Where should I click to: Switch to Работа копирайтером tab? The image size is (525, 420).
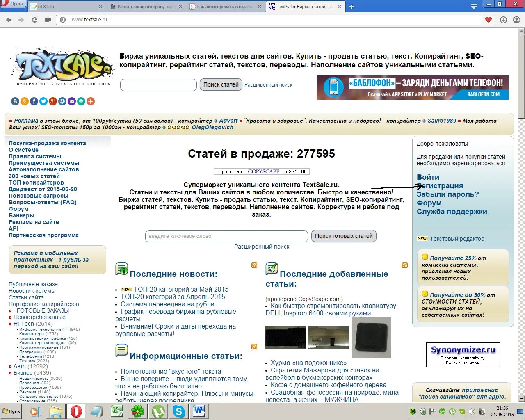[x=146, y=7]
